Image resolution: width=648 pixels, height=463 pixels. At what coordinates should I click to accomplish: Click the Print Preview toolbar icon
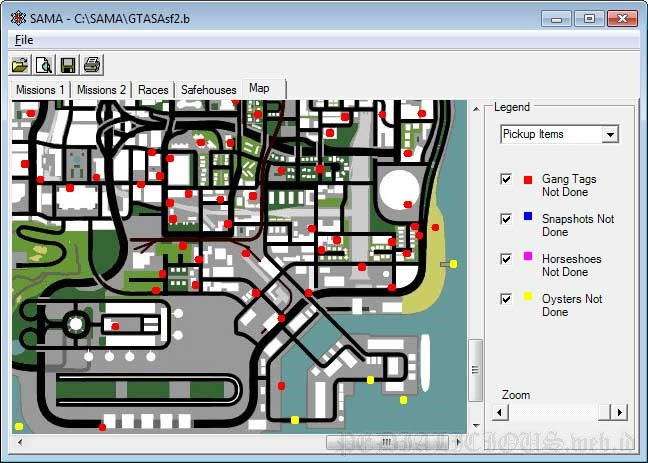tap(44, 65)
